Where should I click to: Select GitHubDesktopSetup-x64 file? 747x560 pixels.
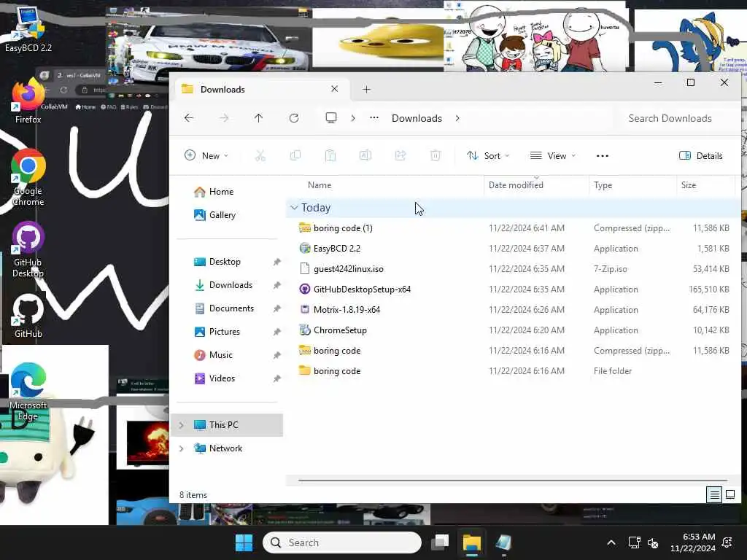514,289
